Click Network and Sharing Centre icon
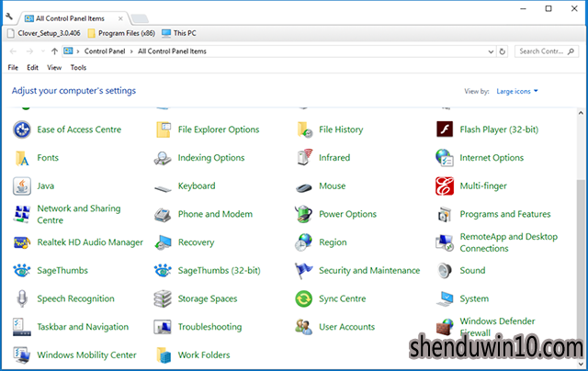 (x=22, y=214)
